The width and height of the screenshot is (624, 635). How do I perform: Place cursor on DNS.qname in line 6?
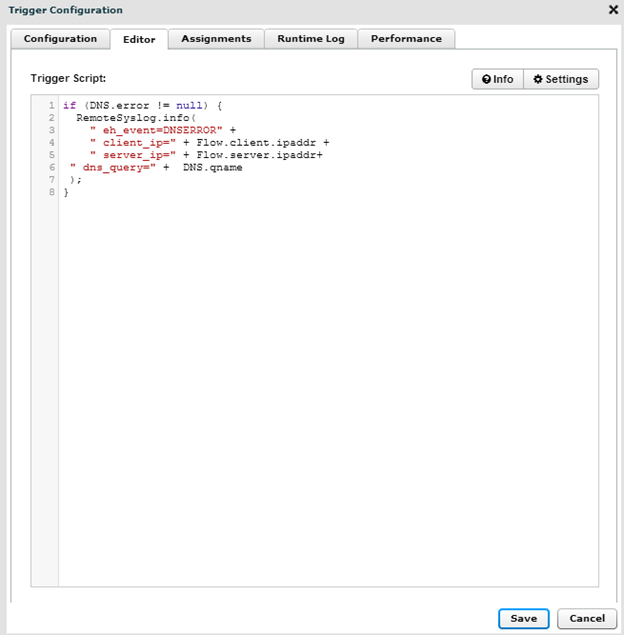pyautogui.click(x=212, y=168)
